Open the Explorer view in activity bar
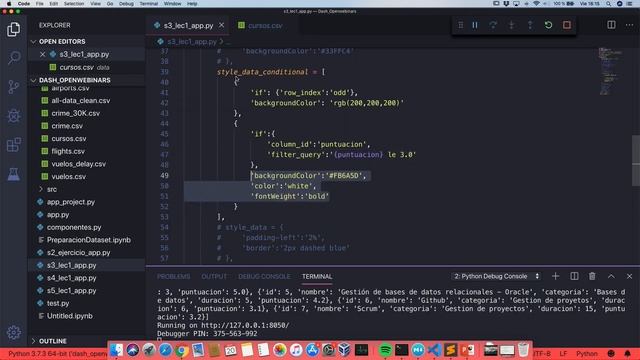This screenshot has height=360, width=640. 13,29
